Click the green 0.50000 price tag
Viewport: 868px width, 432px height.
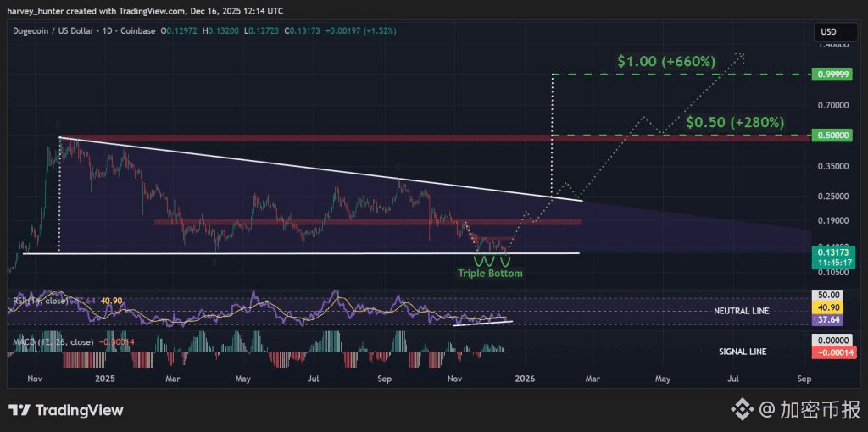click(832, 135)
